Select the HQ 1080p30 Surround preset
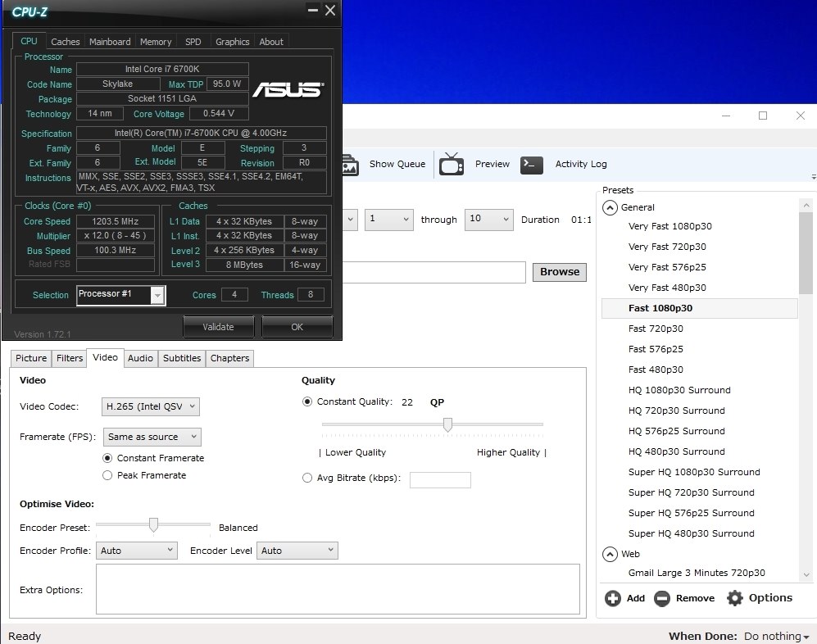 [679, 390]
